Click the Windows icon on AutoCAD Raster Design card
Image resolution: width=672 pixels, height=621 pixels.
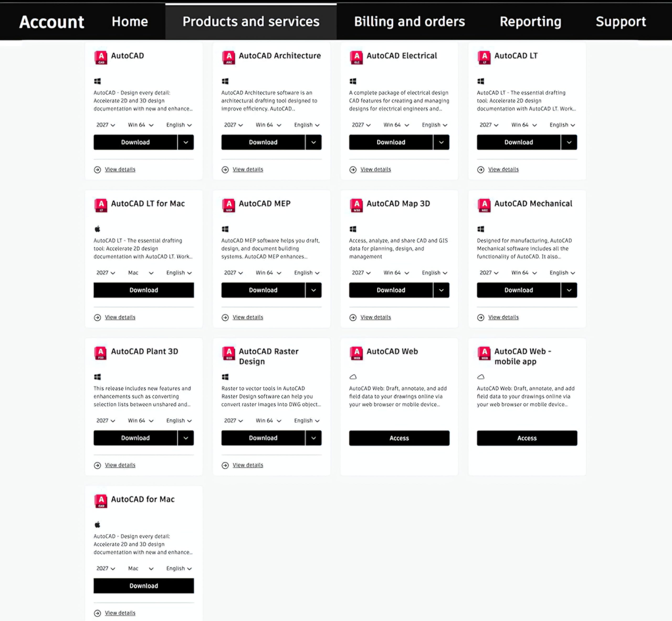(225, 377)
